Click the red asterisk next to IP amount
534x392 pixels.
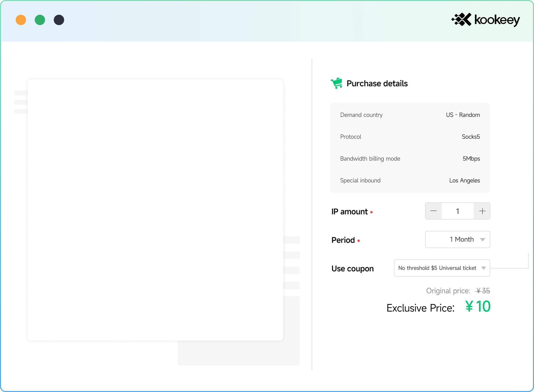(x=371, y=213)
